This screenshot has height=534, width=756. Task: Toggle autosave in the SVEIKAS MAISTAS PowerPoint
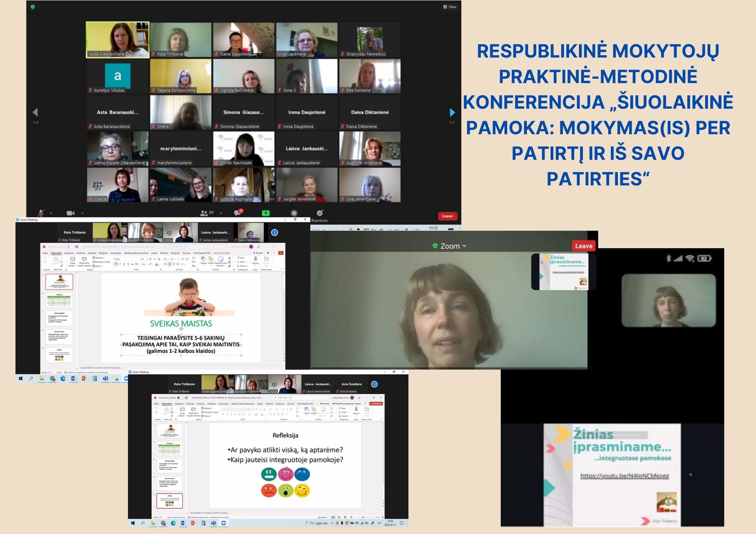[70, 247]
